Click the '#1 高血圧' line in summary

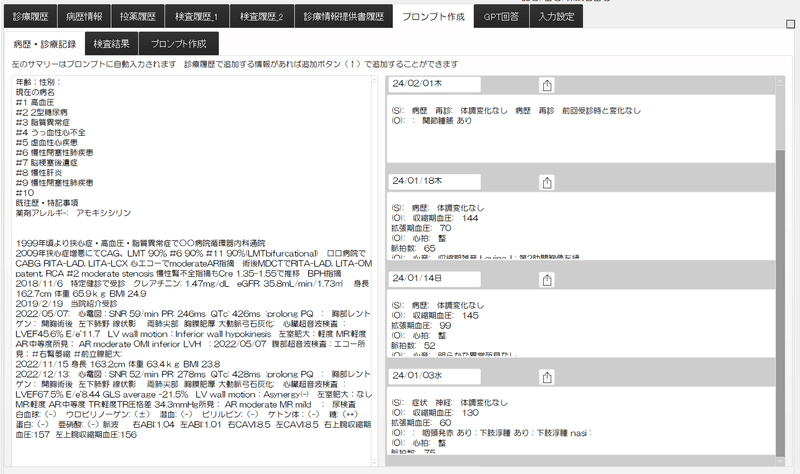(35, 102)
